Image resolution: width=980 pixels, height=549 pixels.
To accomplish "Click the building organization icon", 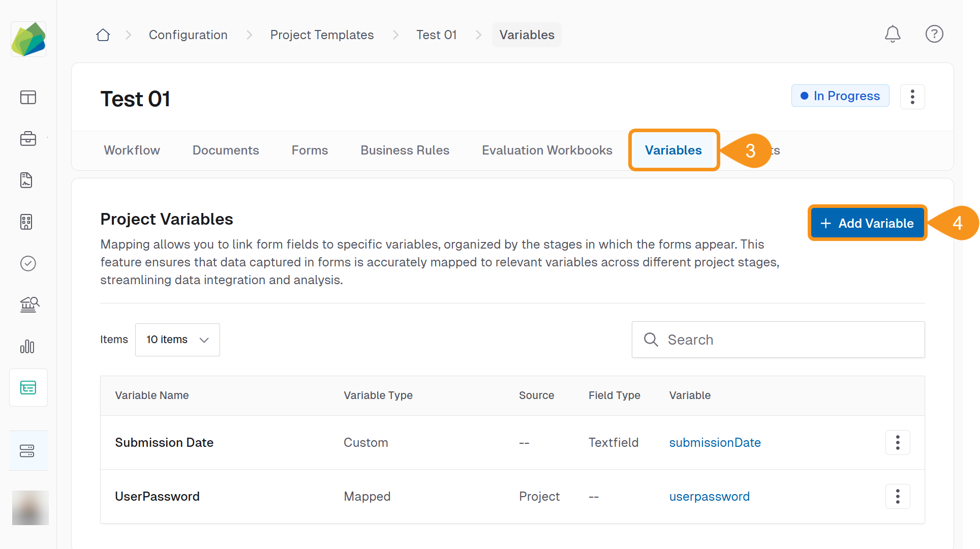I will pyautogui.click(x=27, y=222).
